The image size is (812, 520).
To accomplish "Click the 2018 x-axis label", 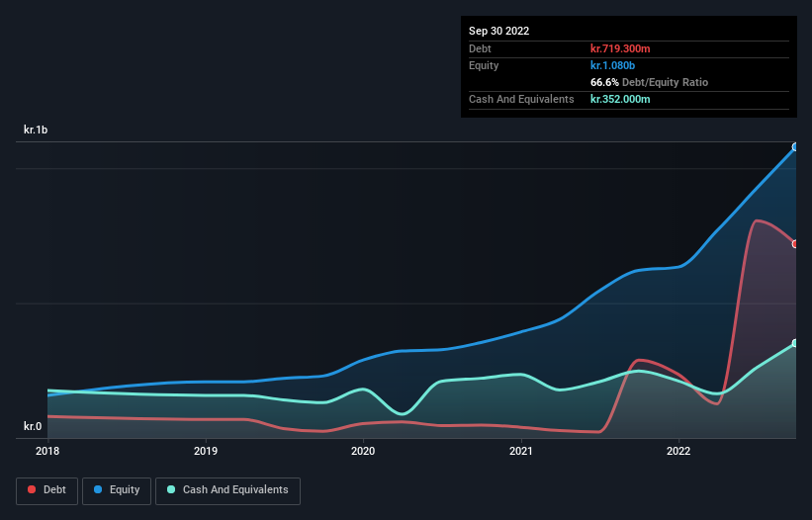I will pos(47,451).
